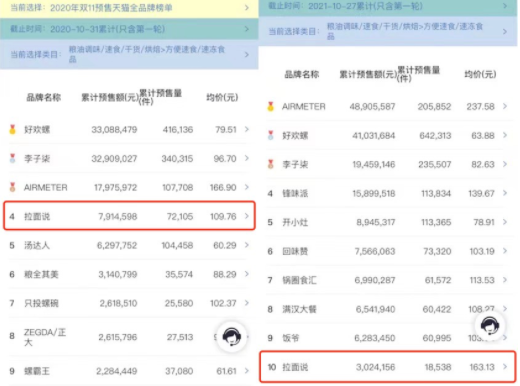
Task: Sort by 均价(元) header in left table
Action: pos(222,97)
